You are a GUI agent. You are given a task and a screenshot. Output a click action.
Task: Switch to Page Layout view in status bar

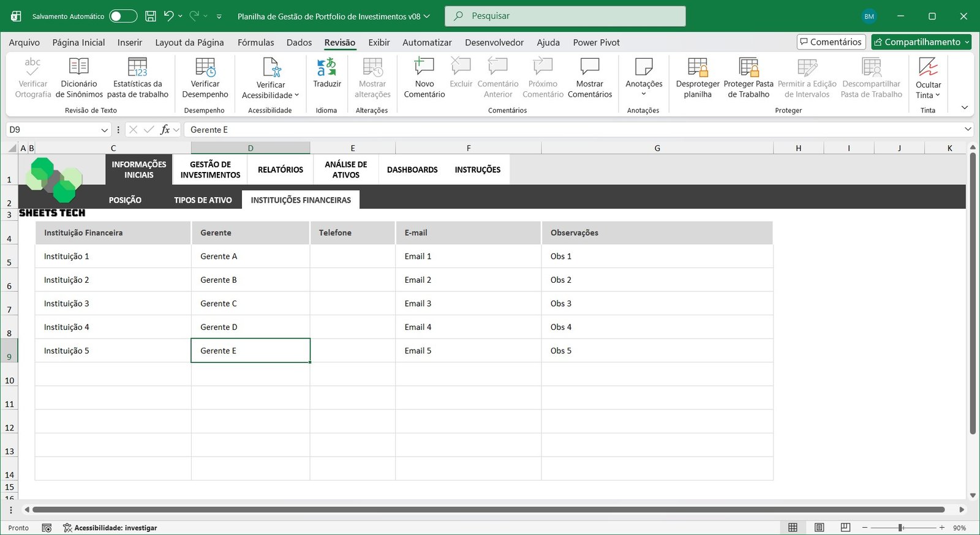[819, 528]
